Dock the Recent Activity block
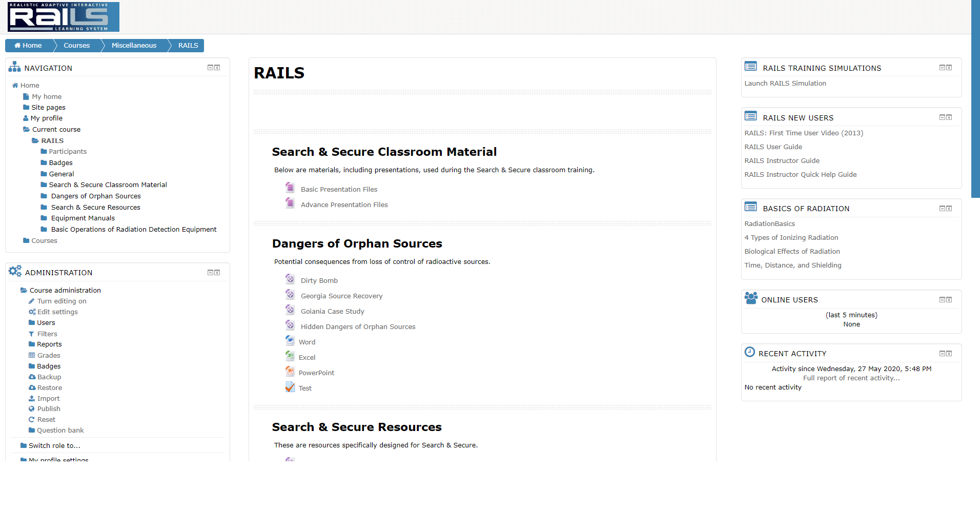 click(949, 354)
